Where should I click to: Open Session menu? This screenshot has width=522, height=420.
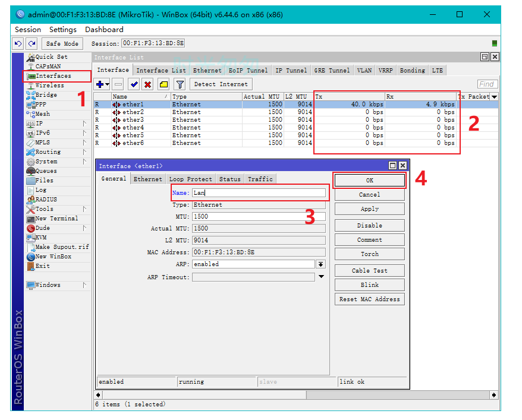pyautogui.click(x=28, y=30)
